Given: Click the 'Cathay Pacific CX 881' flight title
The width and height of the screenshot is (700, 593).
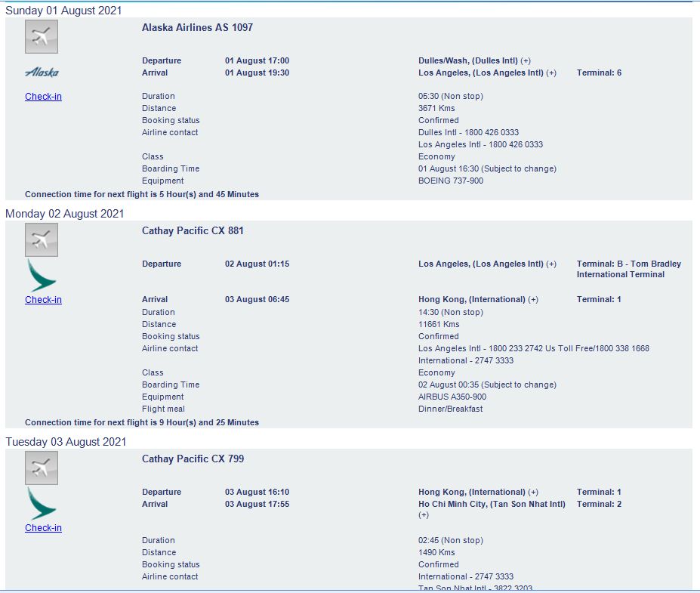Looking at the screenshot, I should [x=193, y=231].
